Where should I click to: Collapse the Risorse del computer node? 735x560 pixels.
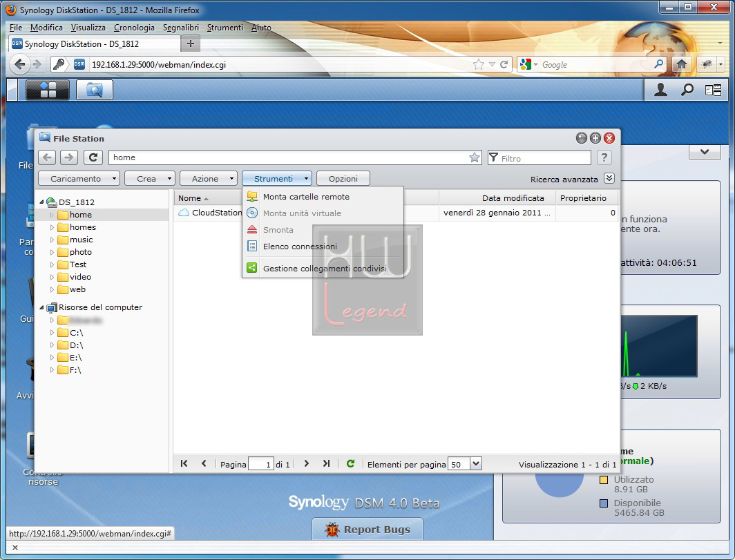coord(41,307)
